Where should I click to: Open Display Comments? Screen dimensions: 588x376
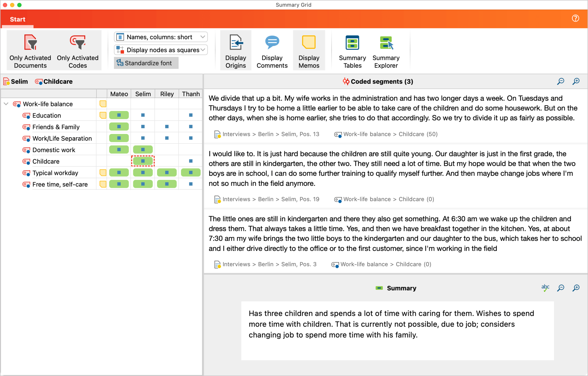[x=272, y=50]
